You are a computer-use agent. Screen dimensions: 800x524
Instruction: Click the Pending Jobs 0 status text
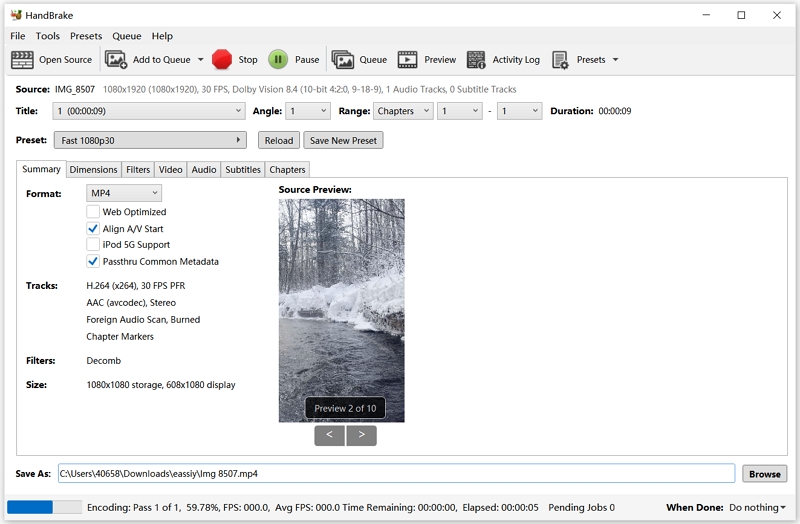[581, 507]
